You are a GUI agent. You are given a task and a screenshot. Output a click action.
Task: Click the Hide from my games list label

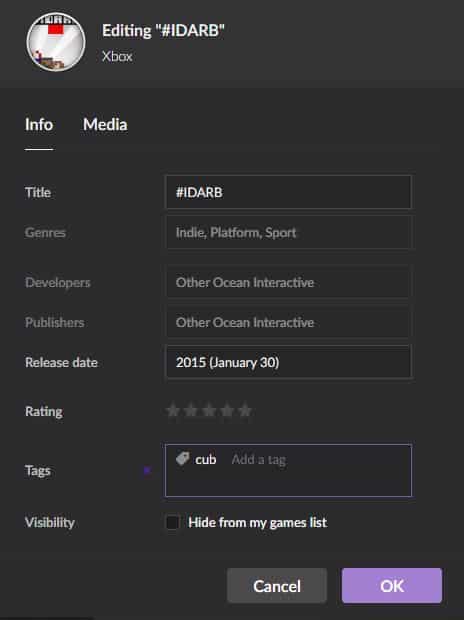(x=258, y=522)
